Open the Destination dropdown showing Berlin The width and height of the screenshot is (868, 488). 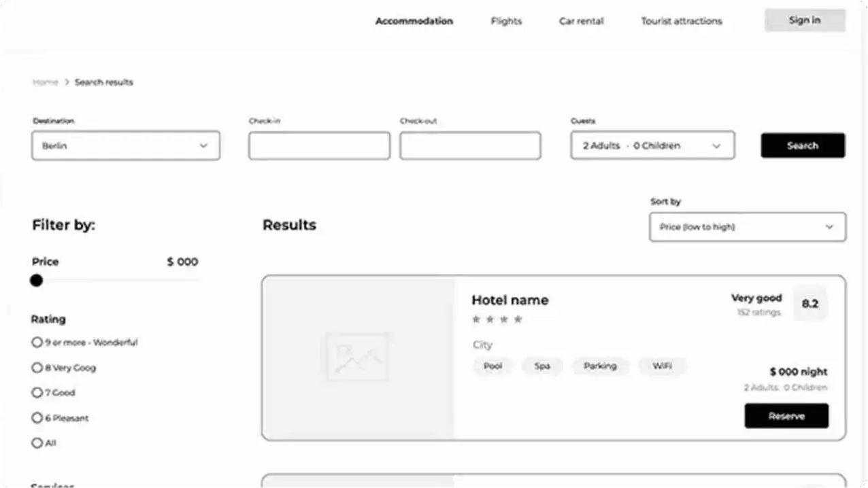coord(126,146)
